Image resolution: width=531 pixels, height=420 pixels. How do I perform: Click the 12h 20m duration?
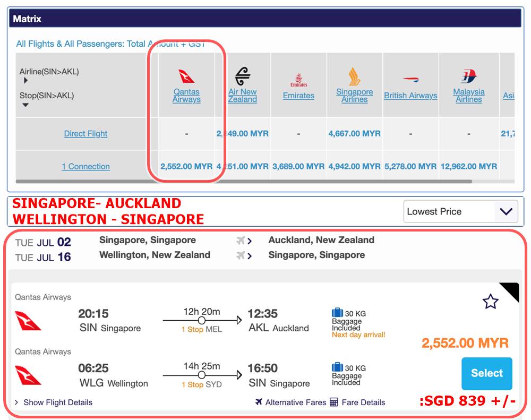pyautogui.click(x=202, y=312)
